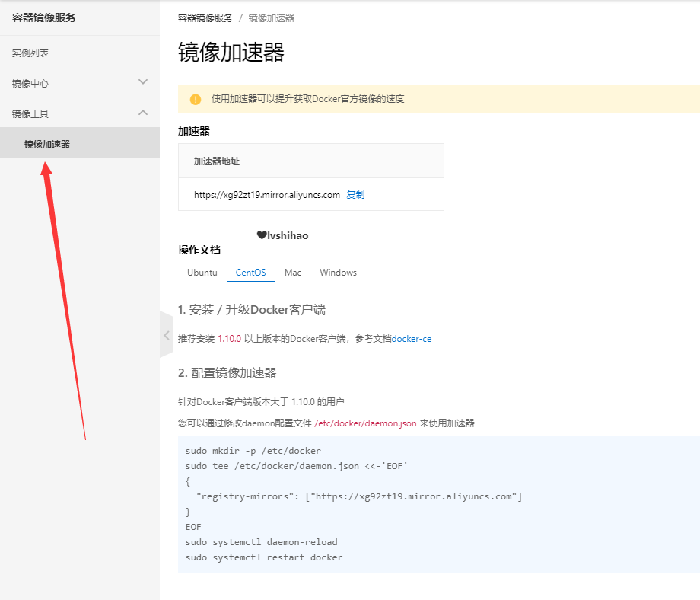Click the 'sudo systemctl restart docker' line

(264, 557)
